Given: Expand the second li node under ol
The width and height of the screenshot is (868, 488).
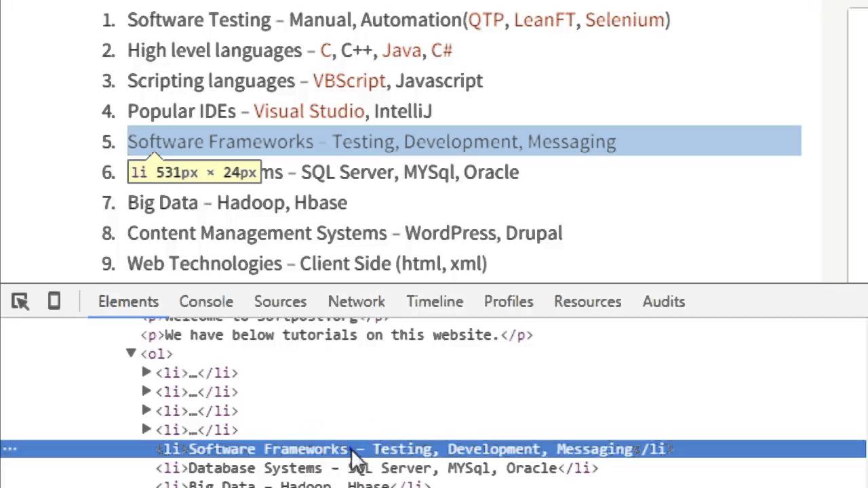Looking at the screenshot, I should click(146, 391).
